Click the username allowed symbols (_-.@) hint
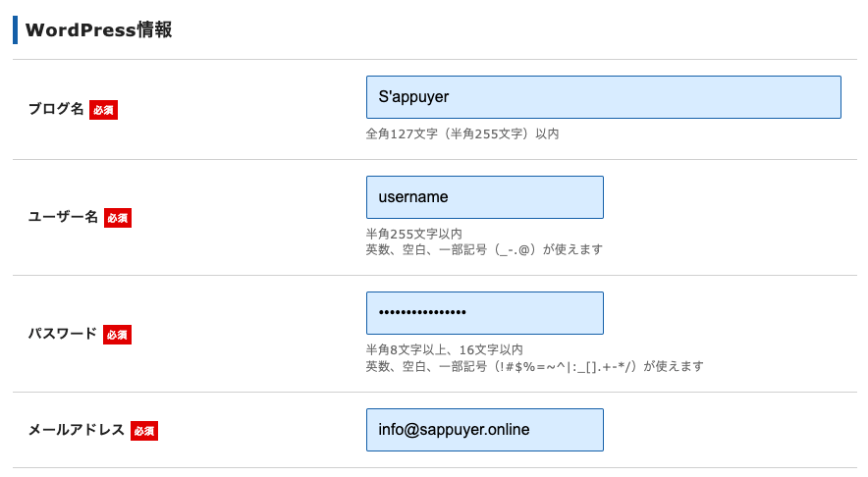Screen dimensions: 868x477 (483, 249)
